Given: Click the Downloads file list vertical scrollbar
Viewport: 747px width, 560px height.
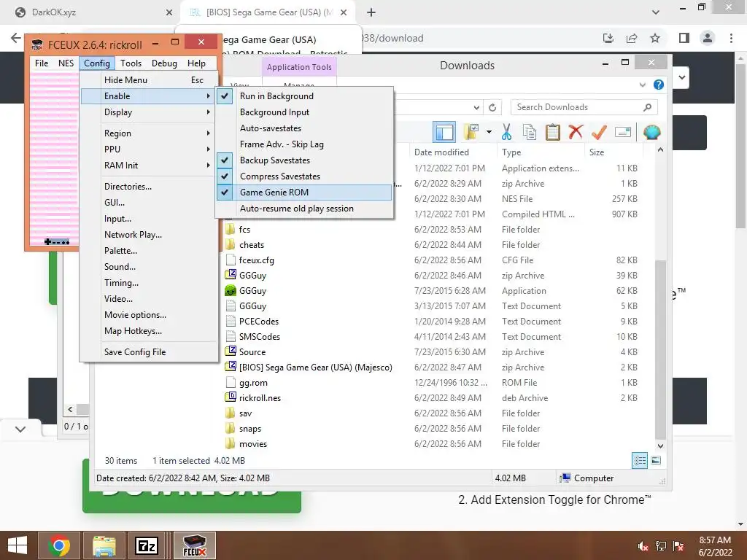Looking at the screenshot, I should [660, 350].
